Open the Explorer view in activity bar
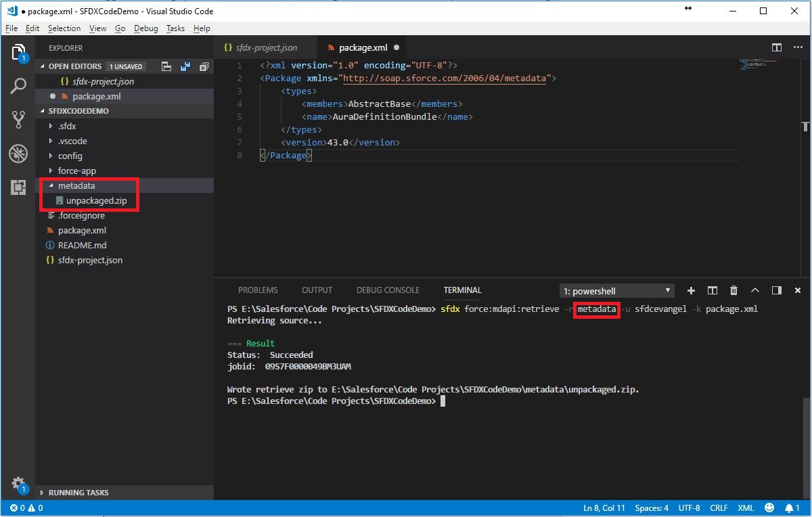Screen dimensions: 812x517 point(18,53)
